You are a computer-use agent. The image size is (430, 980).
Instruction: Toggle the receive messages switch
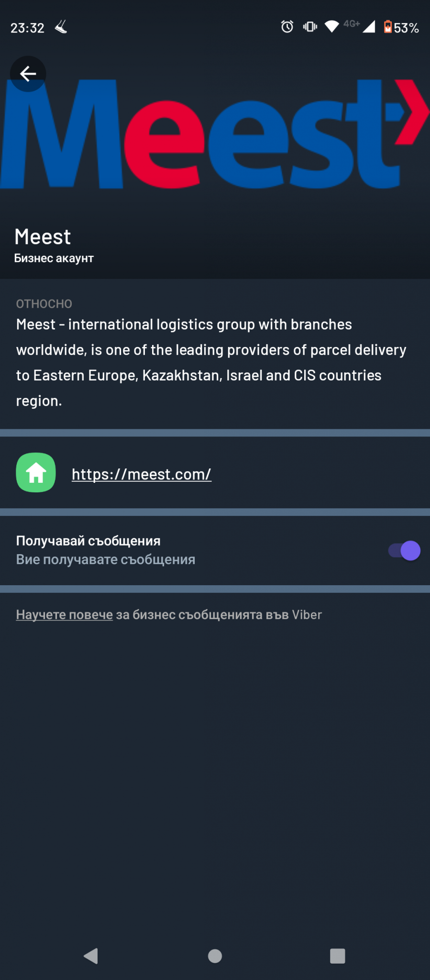tap(404, 550)
